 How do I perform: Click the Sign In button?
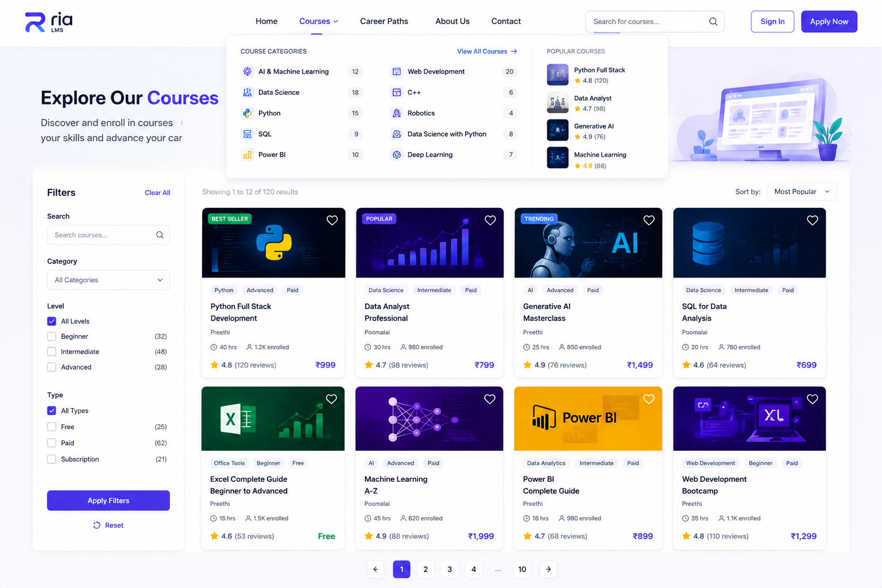(772, 21)
